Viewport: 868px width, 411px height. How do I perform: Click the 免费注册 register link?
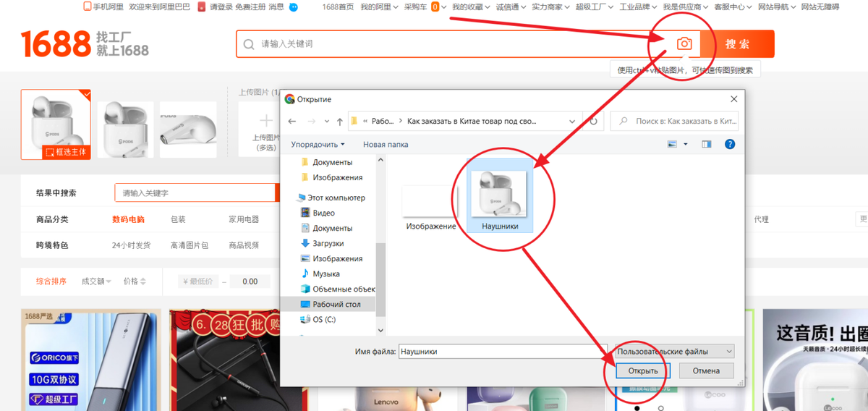coord(250,7)
